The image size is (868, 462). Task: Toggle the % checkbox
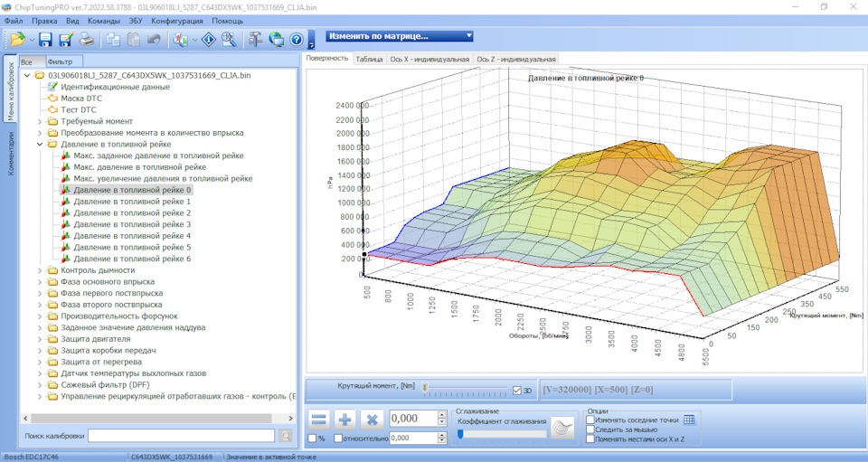tap(312, 438)
